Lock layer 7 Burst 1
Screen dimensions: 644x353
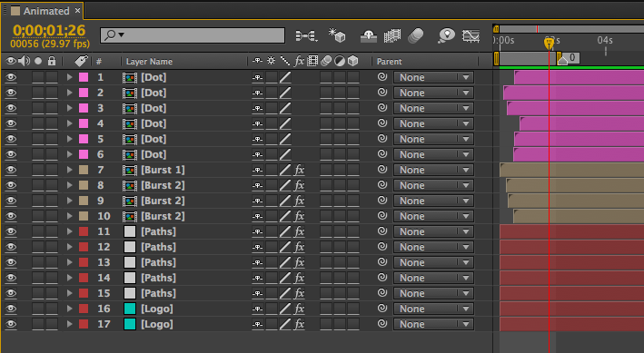click(x=52, y=170)
